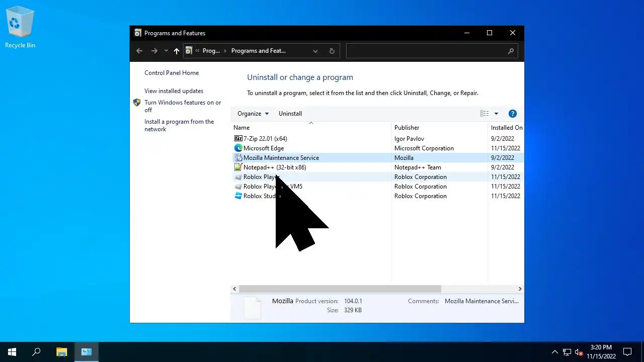
Task: Click in the search Programs field
Action: 427,51
